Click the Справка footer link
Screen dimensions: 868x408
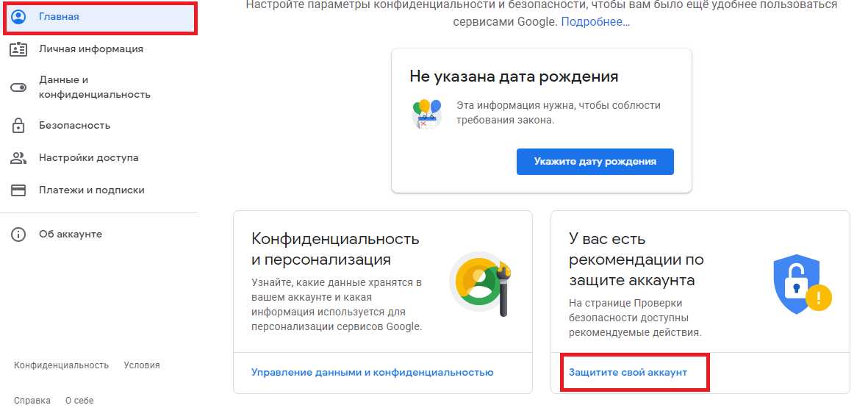(x=32, y=401)
